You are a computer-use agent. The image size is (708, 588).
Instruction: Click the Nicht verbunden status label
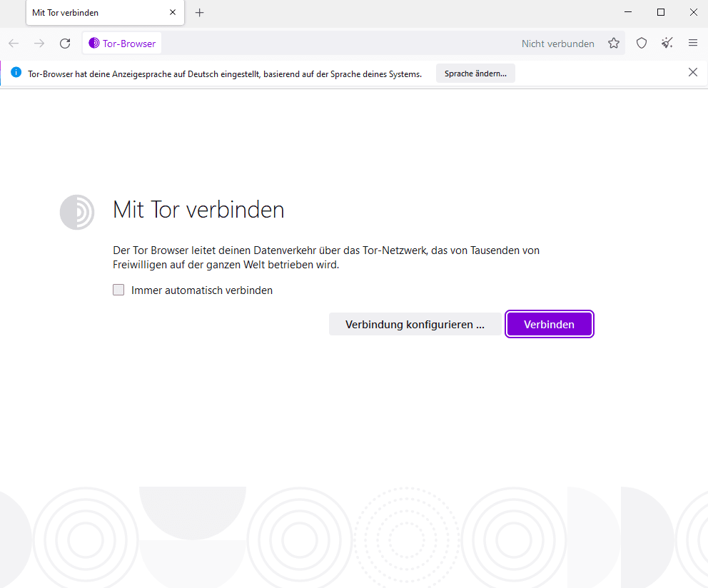[558, 44]
